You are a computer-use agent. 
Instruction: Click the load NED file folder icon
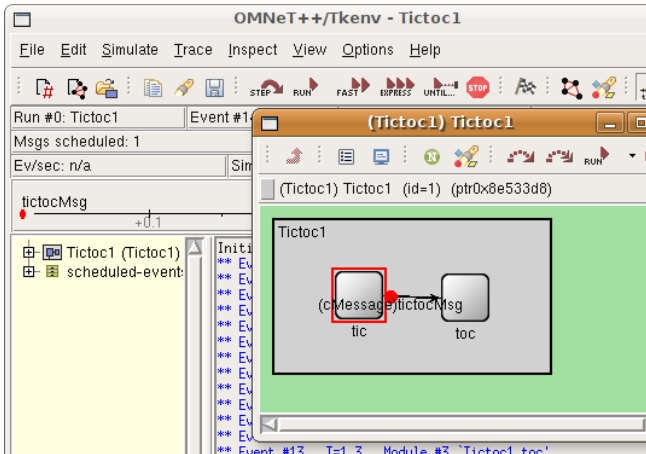[106, 88]
